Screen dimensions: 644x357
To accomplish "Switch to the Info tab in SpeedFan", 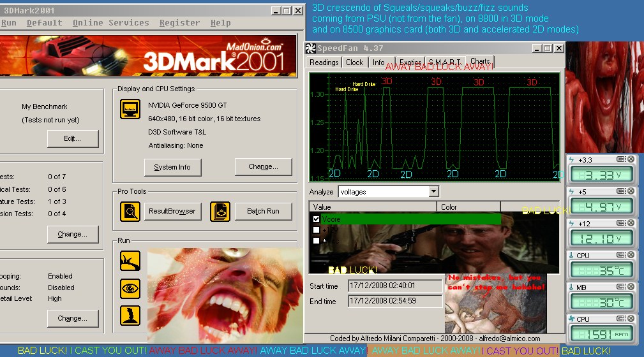I will (x=378, y=62).
